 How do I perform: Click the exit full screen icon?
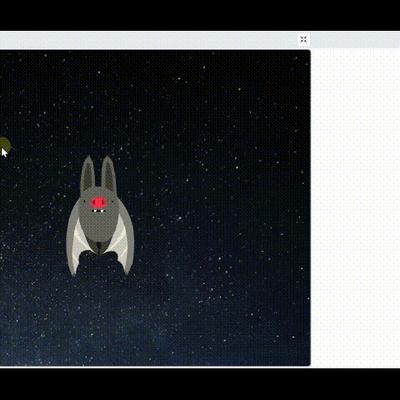point(303,40)
